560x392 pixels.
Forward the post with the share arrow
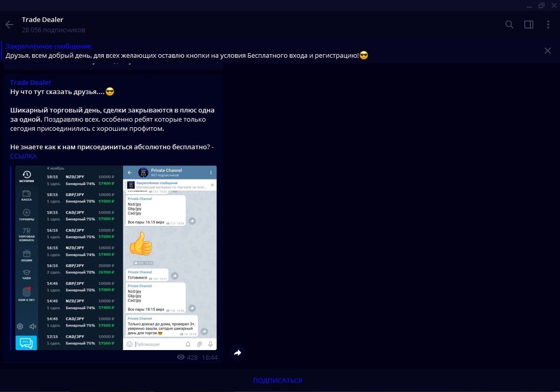point(238,353)
